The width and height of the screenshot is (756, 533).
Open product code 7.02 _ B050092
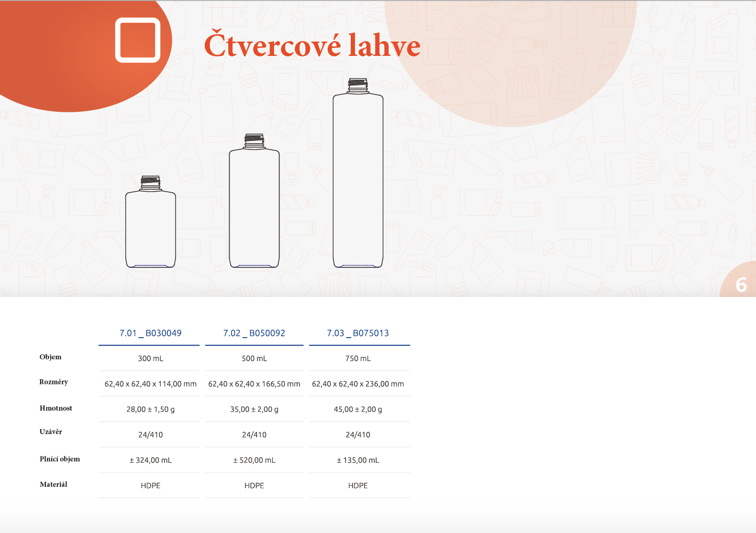click(x=254, y=333)
